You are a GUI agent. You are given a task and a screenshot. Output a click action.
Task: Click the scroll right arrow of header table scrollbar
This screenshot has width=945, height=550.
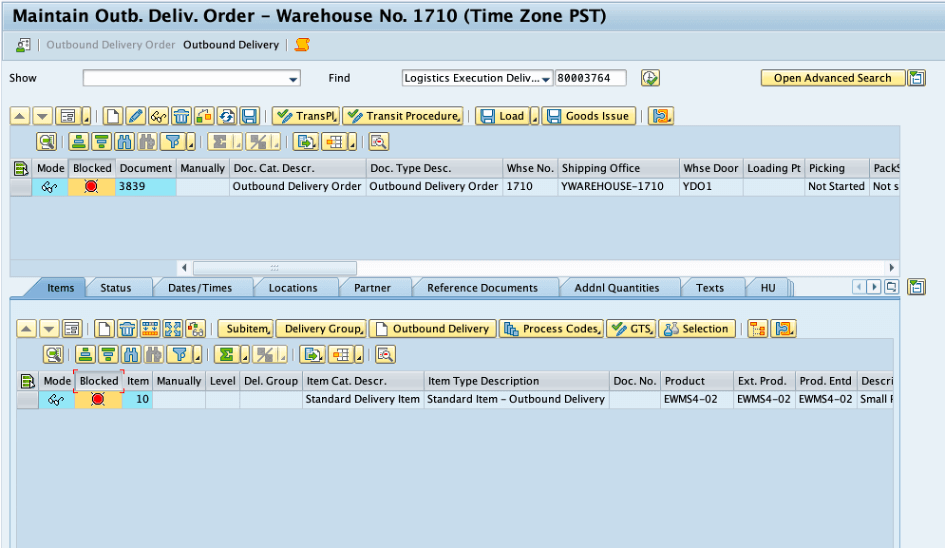click(x=891, y=267)
